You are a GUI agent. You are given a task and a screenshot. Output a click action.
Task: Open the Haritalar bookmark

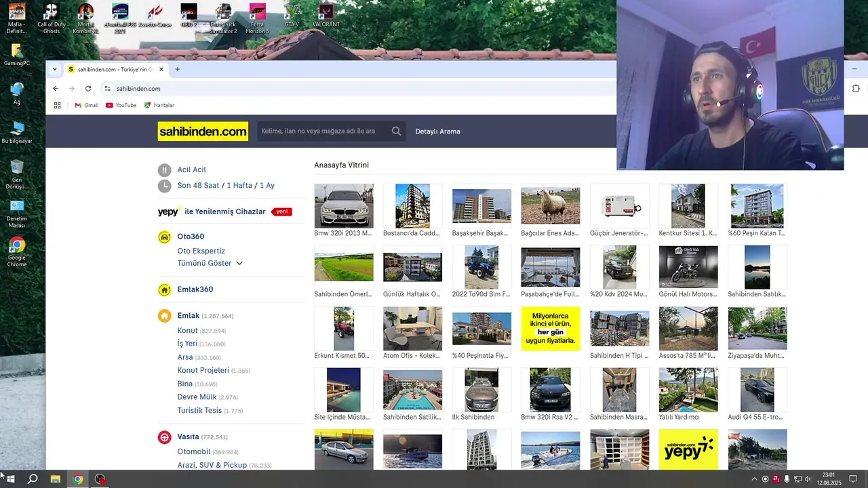[159, 105]
